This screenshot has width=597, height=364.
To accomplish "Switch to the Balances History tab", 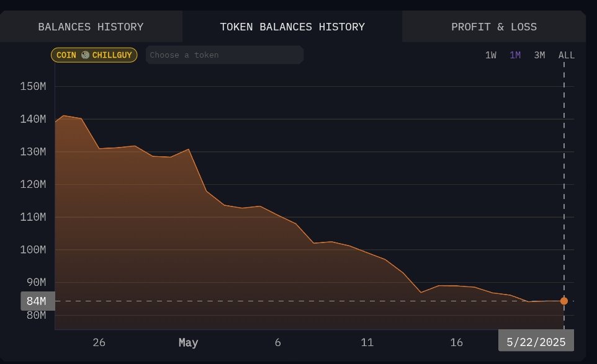I will click(91, 27).
